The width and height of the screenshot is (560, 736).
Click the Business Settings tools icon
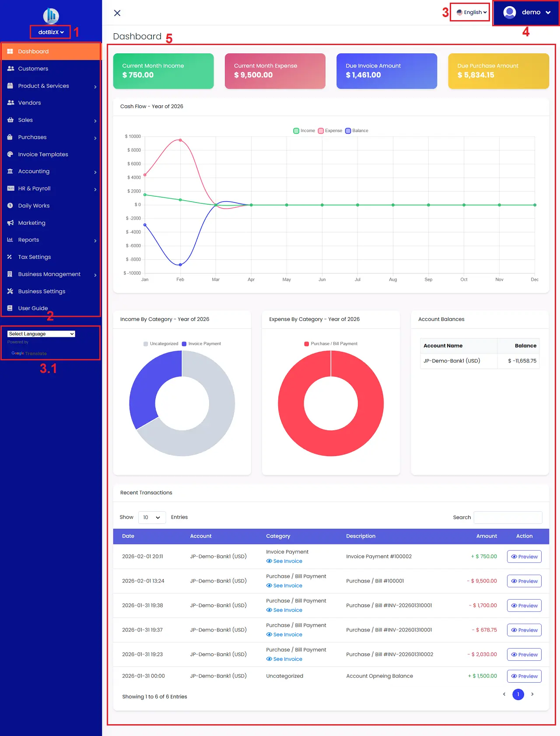pos(10,291)
